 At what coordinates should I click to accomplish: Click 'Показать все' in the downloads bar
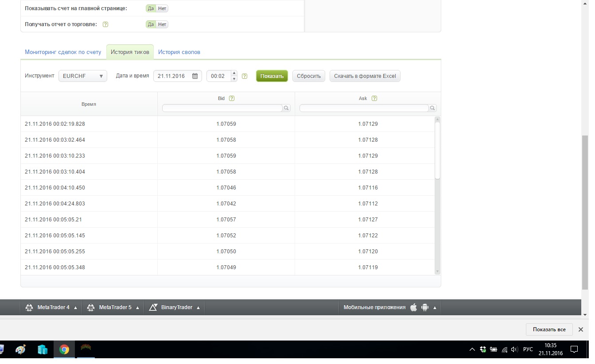click(549, 329)
